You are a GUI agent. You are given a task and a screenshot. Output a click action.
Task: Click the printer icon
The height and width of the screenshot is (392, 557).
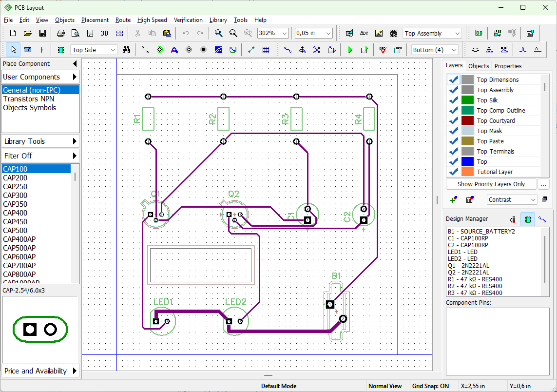(61, 33)
